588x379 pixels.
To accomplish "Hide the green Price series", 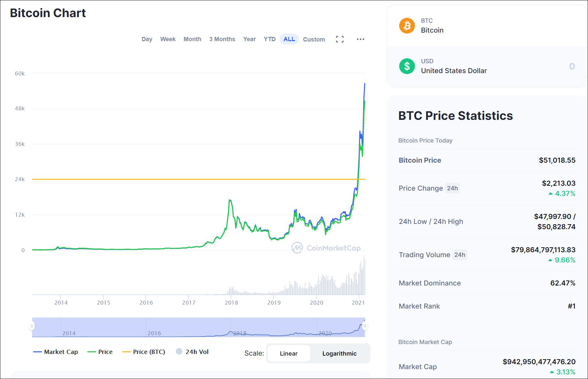I will click(x=100, y=352).
